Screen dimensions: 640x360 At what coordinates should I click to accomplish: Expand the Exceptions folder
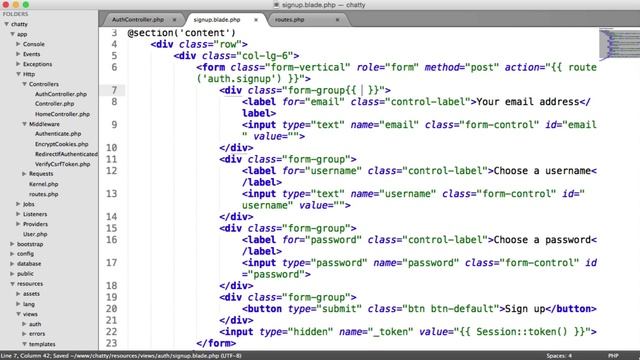(18, 64)
